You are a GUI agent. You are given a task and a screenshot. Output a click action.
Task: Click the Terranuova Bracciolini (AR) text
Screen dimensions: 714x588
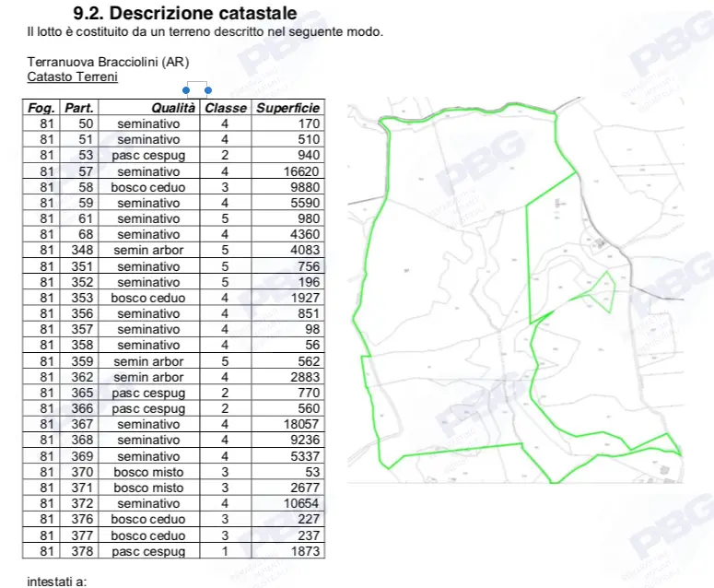[x=108, y=62]
